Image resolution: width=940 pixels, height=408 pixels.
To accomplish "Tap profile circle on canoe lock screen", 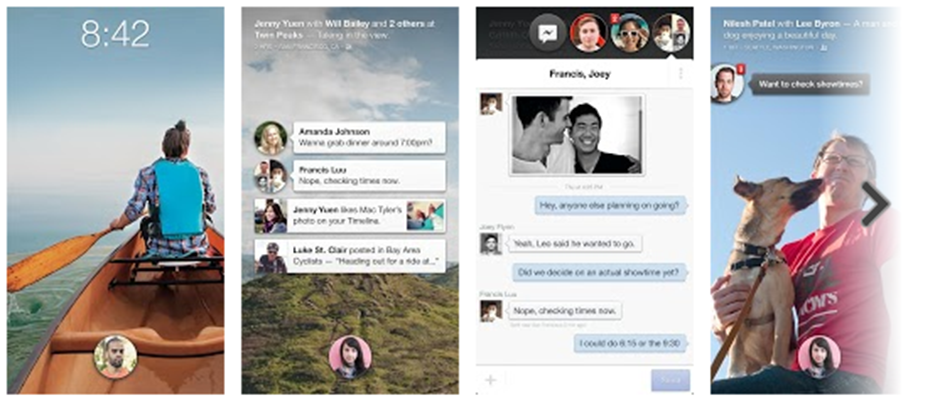I will [115, 356].
